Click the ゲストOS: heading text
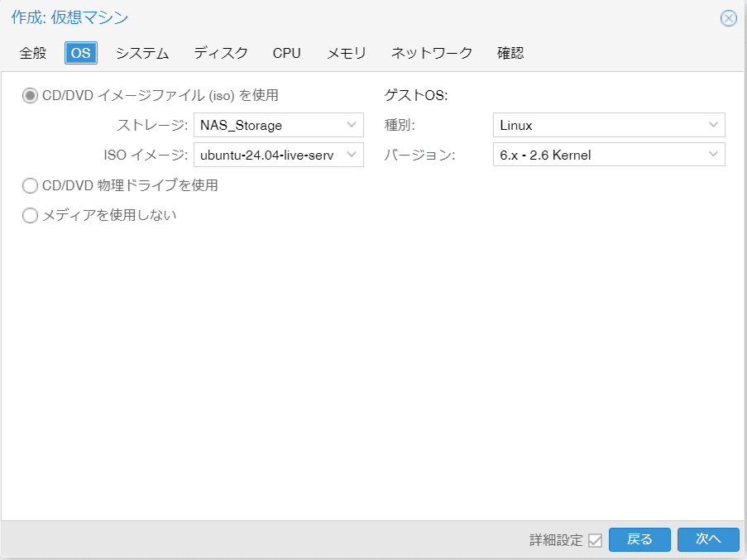Viewport: 747px width, 560px height. (416, 95)
